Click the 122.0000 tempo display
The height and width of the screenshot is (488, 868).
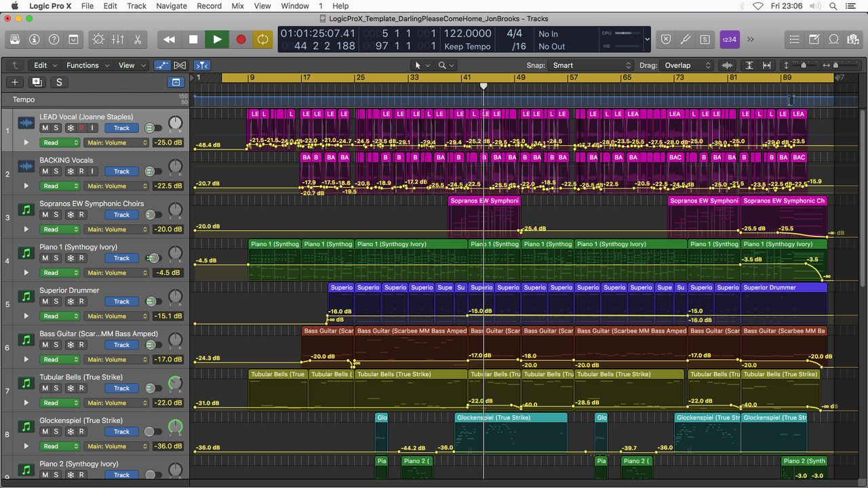[x=468, y=33]
